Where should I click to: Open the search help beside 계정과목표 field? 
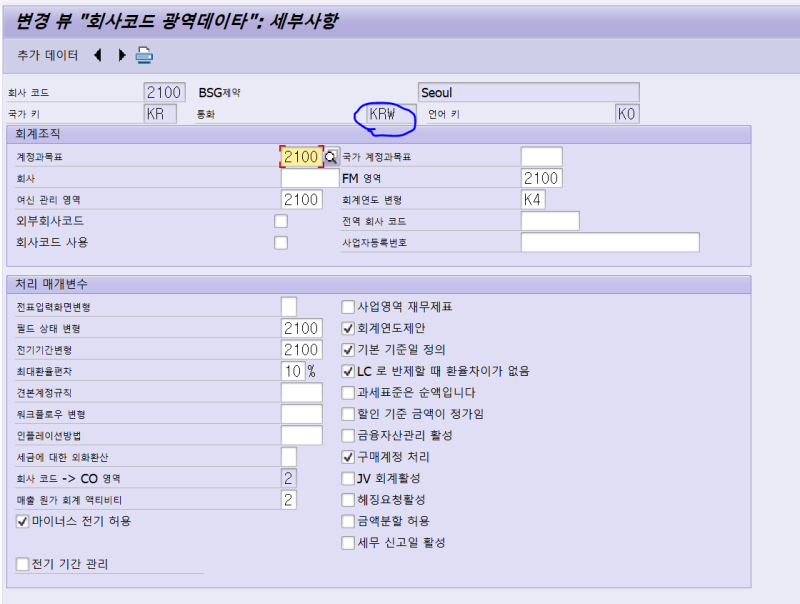point(333,156)
